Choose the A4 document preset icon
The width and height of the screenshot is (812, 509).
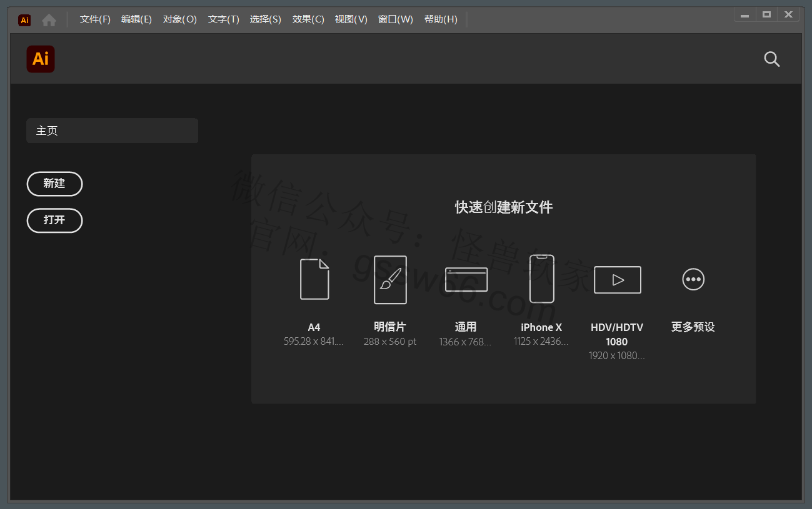pyautogui.click(x=314, y=279)
